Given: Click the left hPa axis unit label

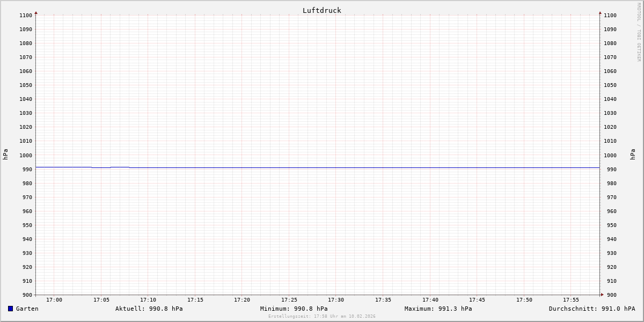Looking at the screenshot, I should [5, 155].
